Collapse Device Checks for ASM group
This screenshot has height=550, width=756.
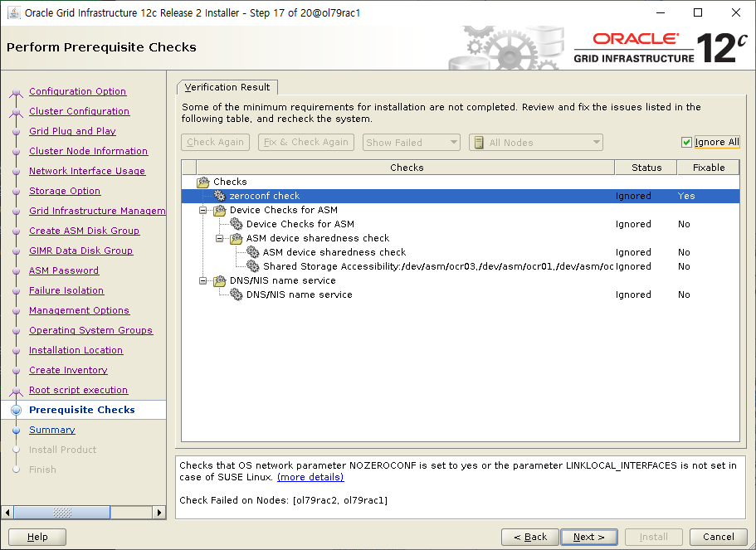pyautogui.click(x=203, y=210)
